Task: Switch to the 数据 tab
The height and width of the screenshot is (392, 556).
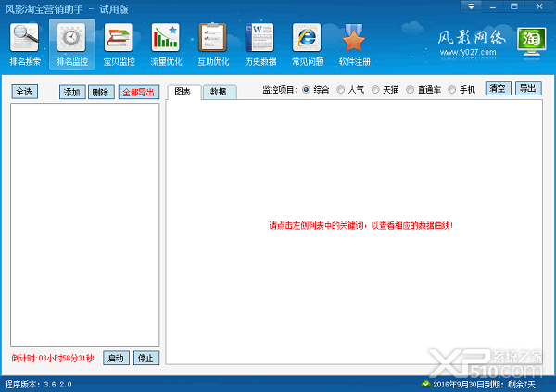Action: (219, 92)
